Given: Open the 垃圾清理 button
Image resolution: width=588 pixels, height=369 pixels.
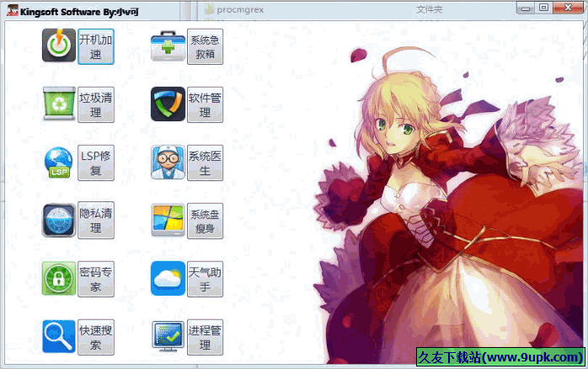Looking at the screenshot, I should coord(96,104).
